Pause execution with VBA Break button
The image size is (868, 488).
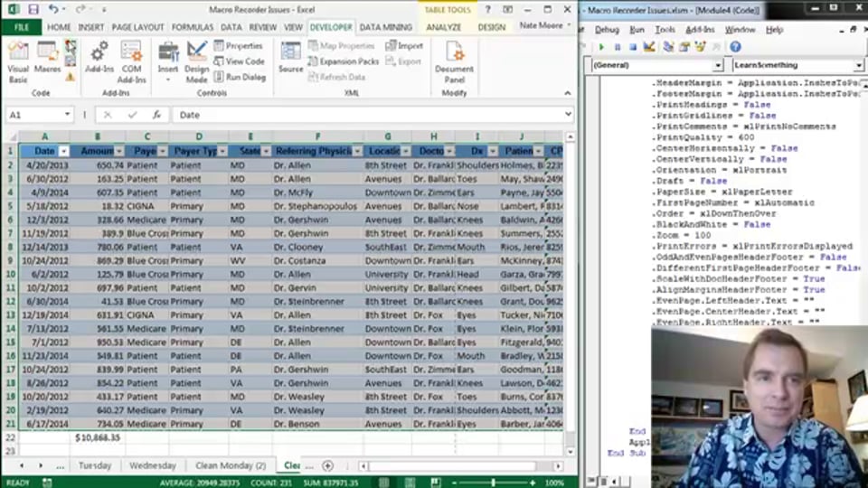618,47
